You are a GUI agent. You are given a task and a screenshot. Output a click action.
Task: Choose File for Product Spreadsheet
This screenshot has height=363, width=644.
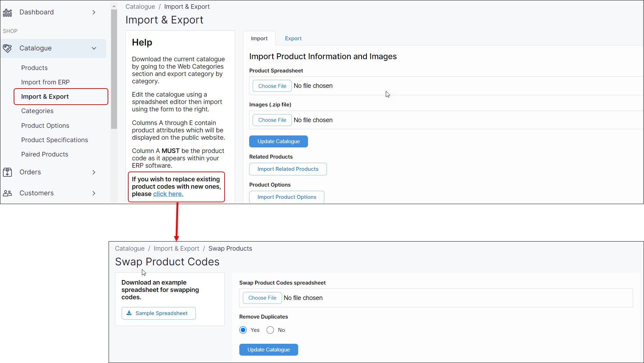[x=272, y=86]
